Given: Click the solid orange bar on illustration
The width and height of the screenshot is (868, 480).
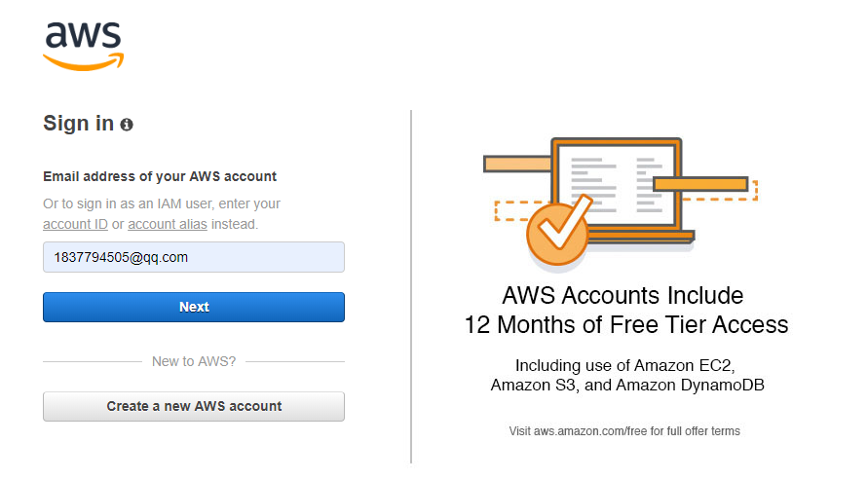Looking at the screenshot, I should click(x=700, y=184).
